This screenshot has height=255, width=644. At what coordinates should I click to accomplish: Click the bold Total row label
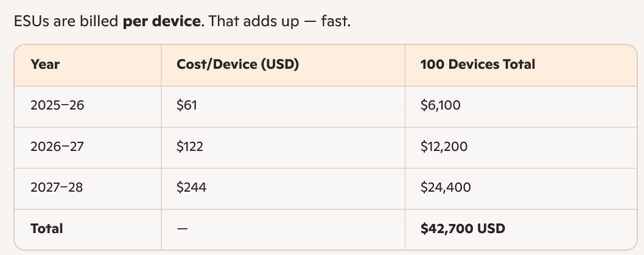[x=47, y=229]
